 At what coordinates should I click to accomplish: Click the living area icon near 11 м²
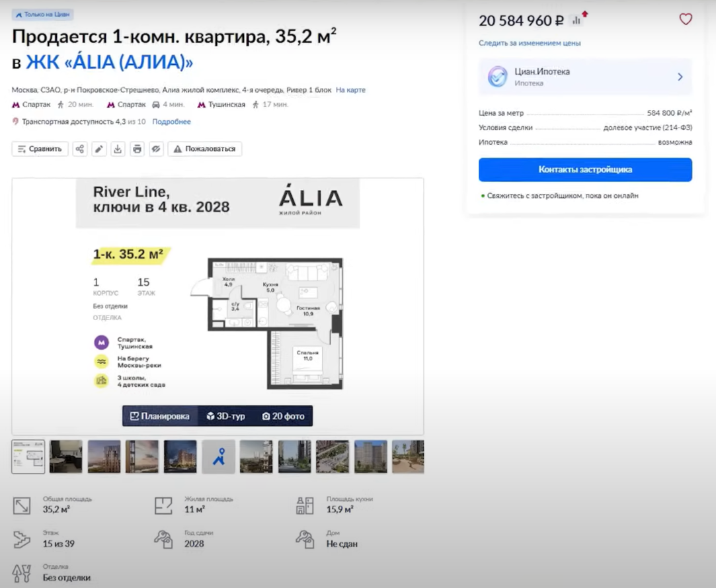point(163,506)
